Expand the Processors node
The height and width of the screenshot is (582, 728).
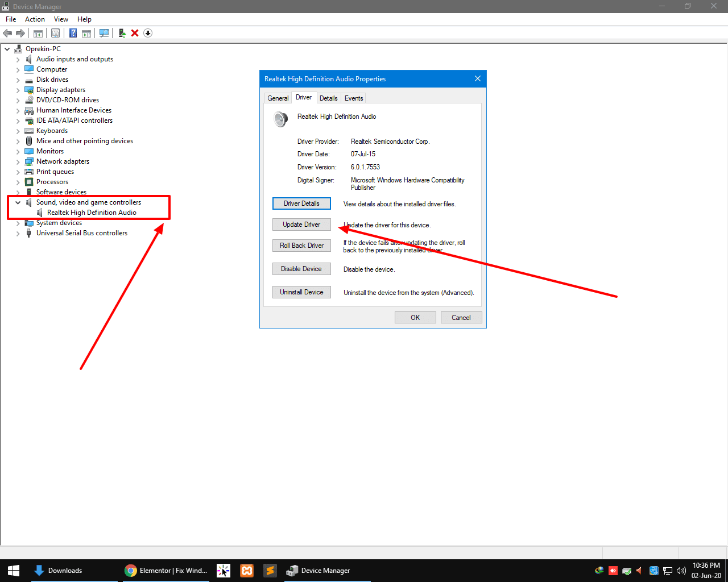coord(18,182)
